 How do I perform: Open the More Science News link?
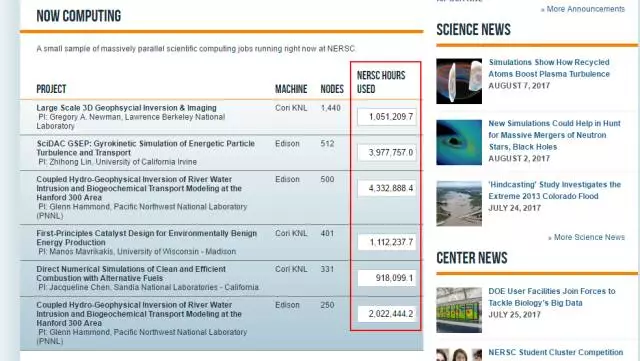coord(586,237)
